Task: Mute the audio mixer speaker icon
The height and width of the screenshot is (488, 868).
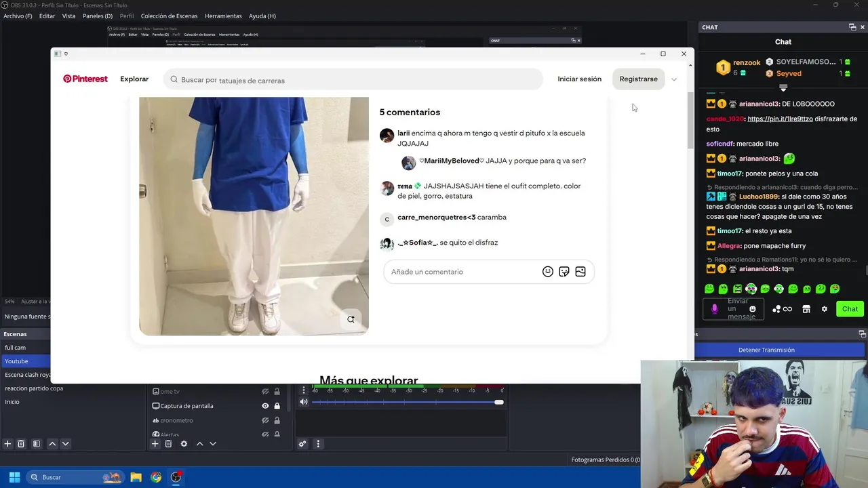Action: (x=304, y=402)
